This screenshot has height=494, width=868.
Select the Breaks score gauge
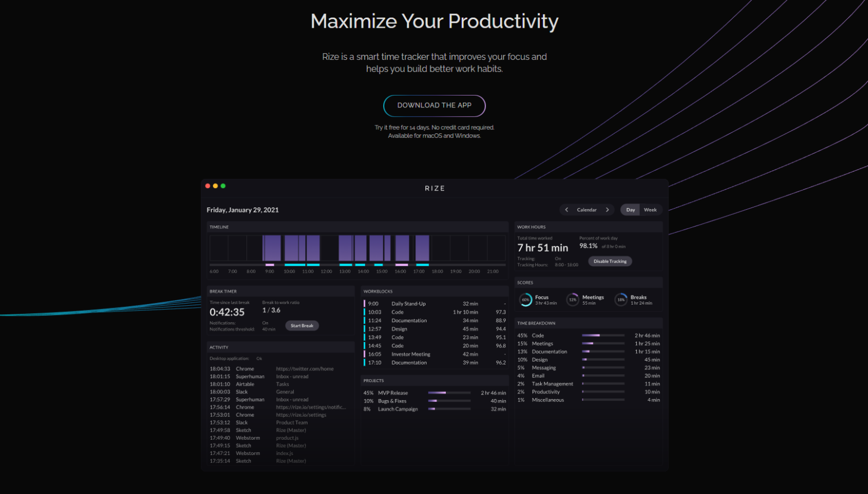click(x=620, y=300)
